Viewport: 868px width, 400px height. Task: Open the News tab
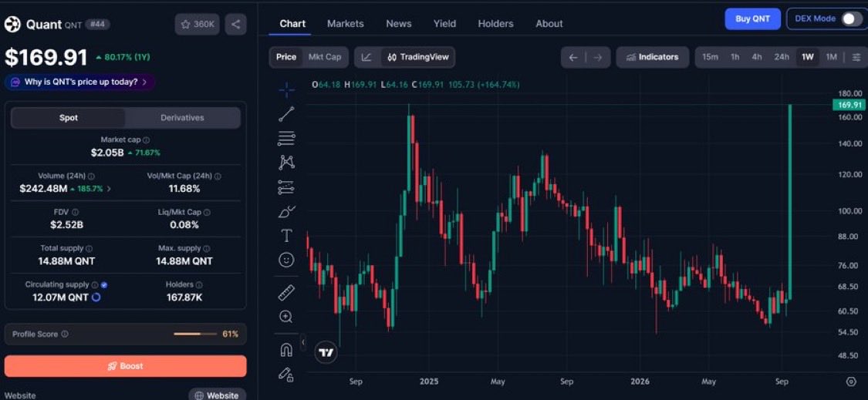pos(399,24)
